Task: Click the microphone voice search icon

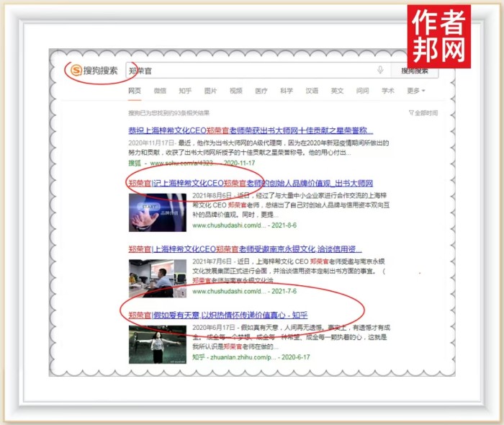Action: (379, 71)
